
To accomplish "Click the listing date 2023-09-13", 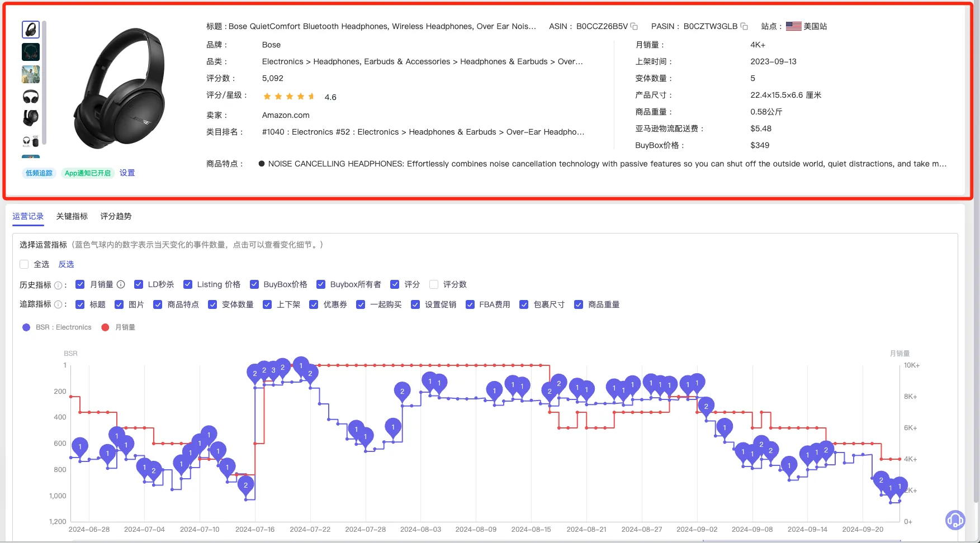I will [773, 61].
